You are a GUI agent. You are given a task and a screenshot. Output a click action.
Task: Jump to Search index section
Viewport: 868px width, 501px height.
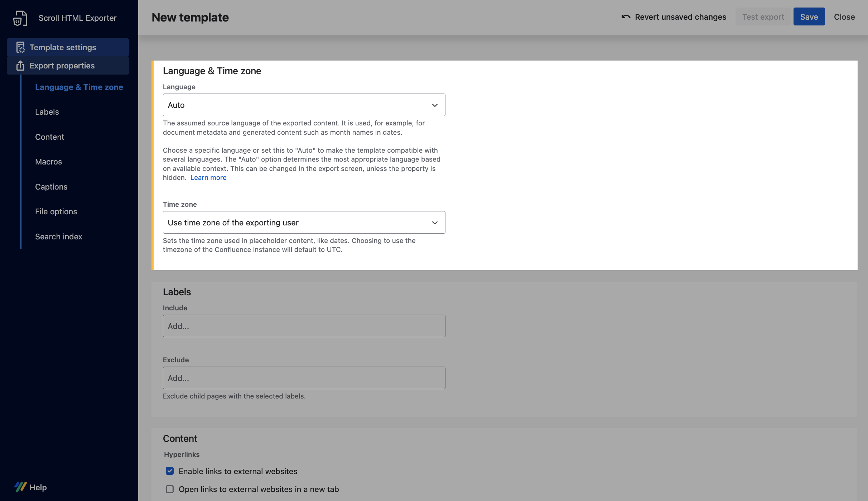click(x=59, y=237)
